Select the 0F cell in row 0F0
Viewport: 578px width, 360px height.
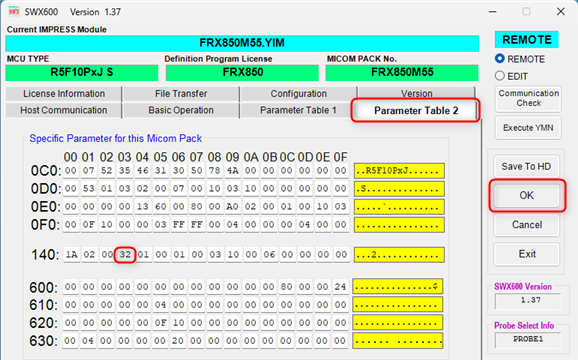(88, 224)
